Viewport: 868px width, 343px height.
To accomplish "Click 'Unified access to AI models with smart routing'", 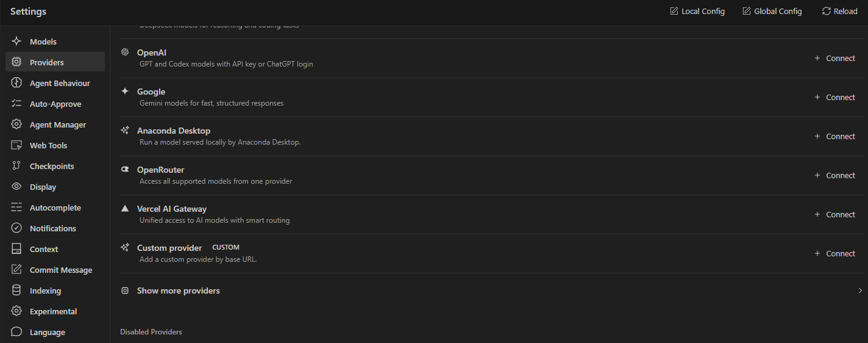I will (x=215, y=220).
